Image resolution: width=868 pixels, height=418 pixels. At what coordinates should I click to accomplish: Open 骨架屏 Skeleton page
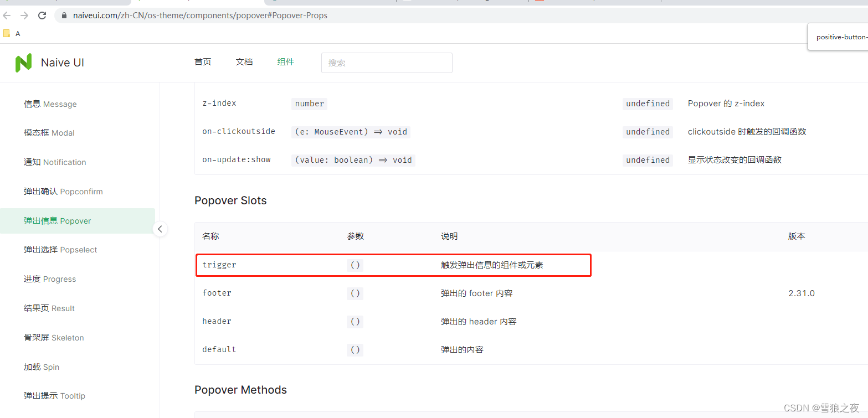tap(54, 337)
